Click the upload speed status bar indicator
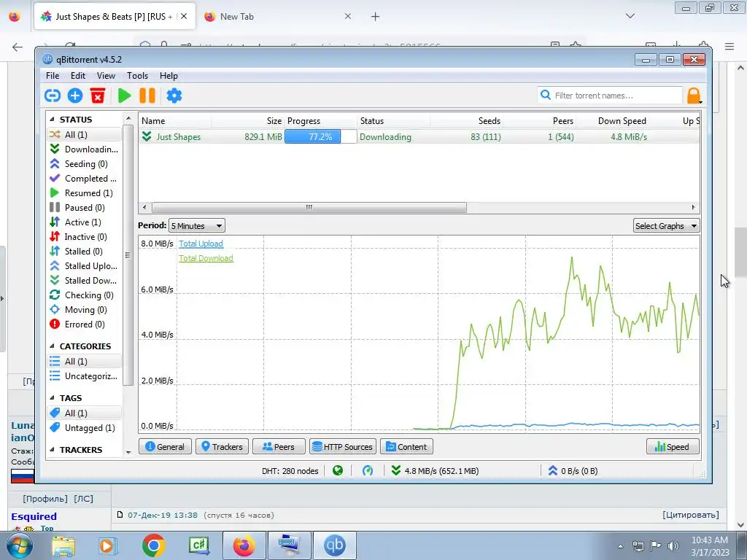Screen dimensions: 747x560 (x=573, y=471)
